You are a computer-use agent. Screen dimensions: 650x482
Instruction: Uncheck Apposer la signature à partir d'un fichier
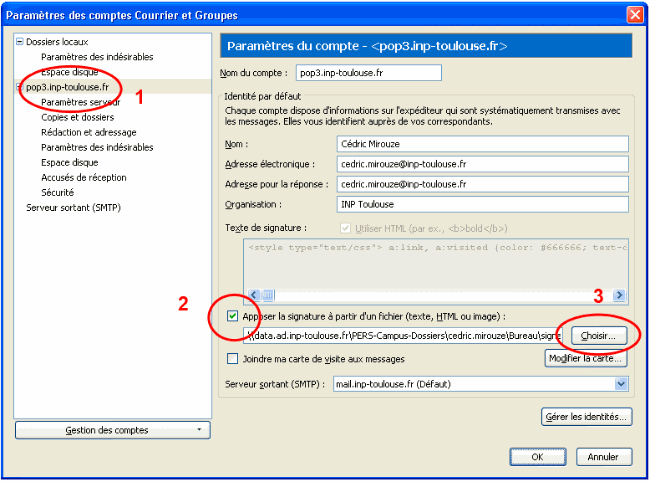232,316
